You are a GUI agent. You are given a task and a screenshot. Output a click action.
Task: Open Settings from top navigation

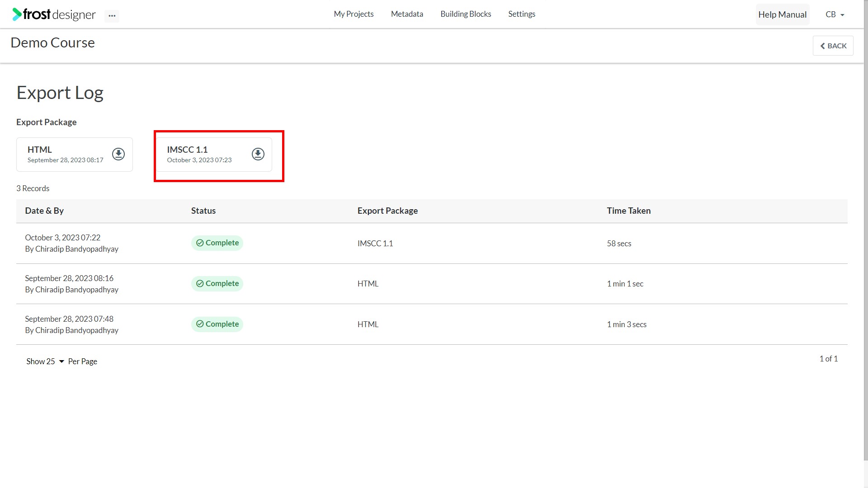[522, 14]
